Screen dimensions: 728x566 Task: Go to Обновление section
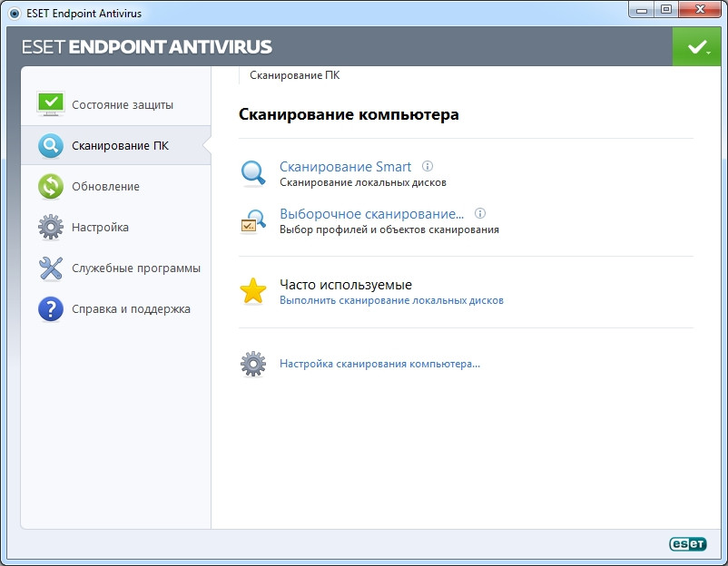(x=116, y=187)
